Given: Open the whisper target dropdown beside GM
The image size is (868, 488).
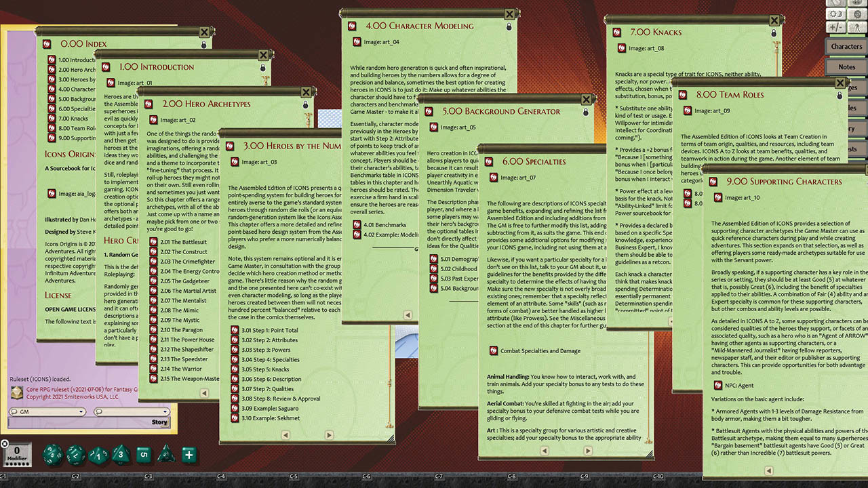Looking at the screenshot, I should pos(165,411).
